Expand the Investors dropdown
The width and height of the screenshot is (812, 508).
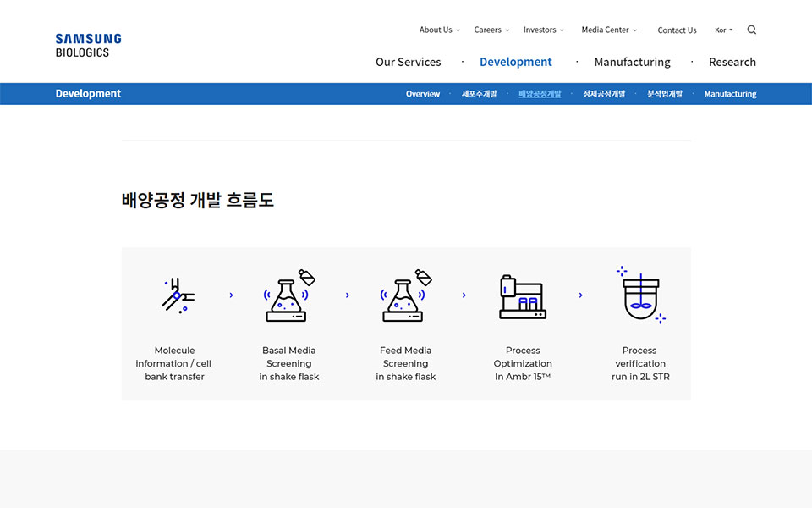pyautogui.click(x=543, y=30)
